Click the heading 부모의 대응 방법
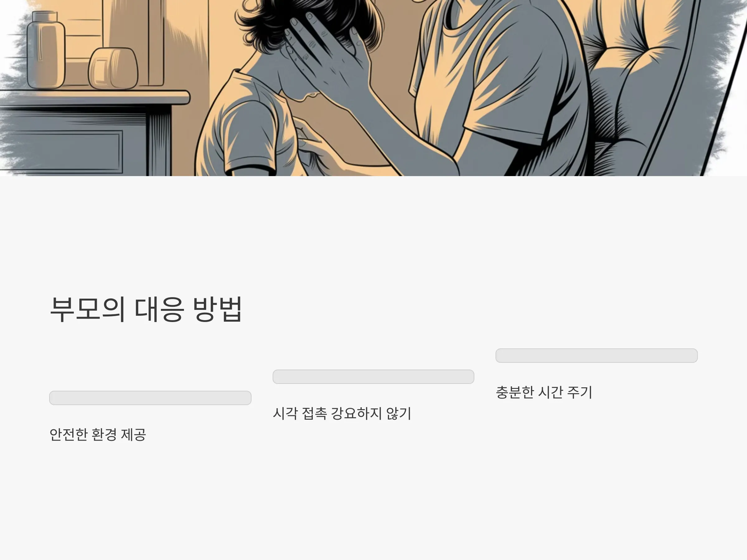The height and width of the screenshot is (560, 747). (x=146, y=309)
